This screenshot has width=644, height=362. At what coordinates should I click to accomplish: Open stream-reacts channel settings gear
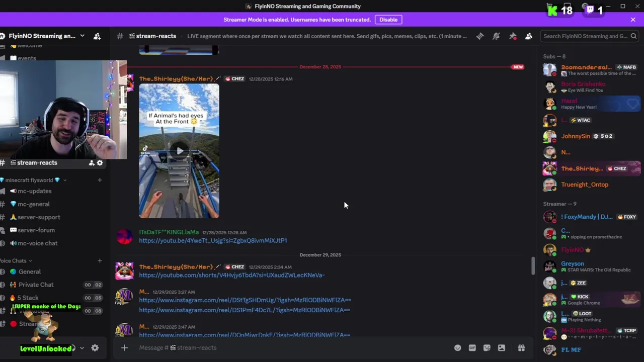pos(100,163)
